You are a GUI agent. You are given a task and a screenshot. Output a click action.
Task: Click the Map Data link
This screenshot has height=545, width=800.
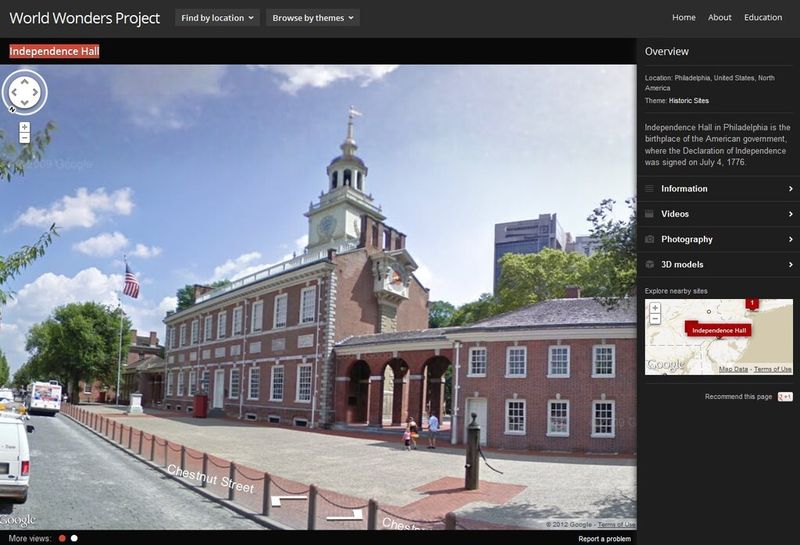(733, 369)
